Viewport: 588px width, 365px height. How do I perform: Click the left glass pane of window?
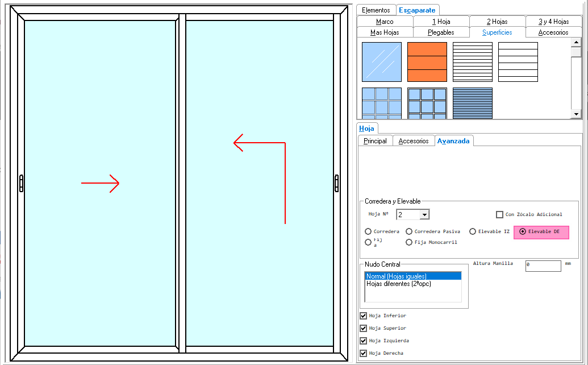[100, 183]
